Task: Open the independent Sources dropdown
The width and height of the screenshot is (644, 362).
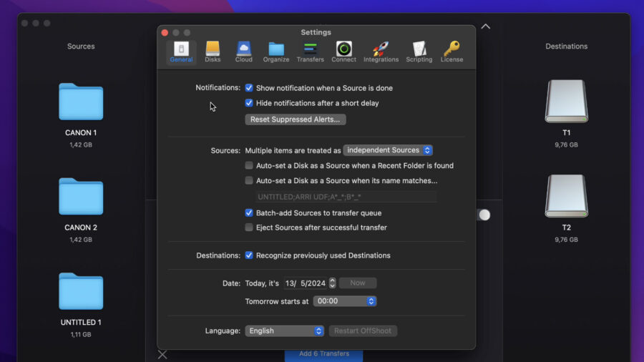Action: [388, 150]
